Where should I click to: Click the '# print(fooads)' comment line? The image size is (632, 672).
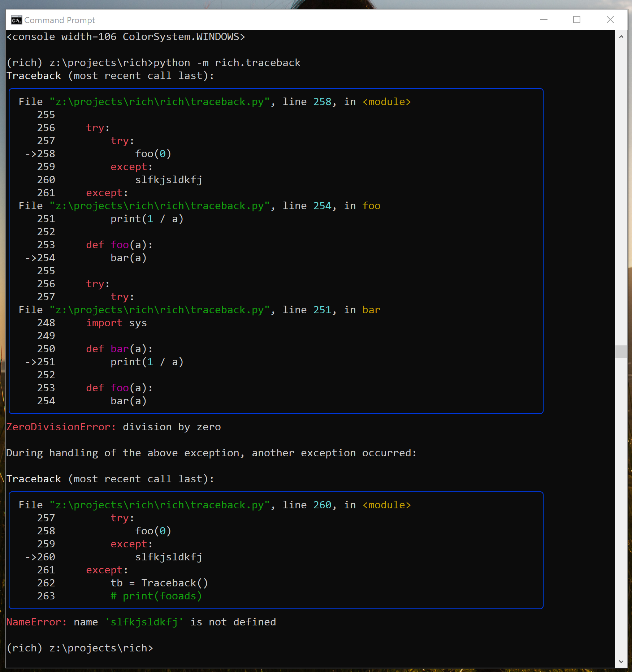pyautogui.click(x=156, y=596)
